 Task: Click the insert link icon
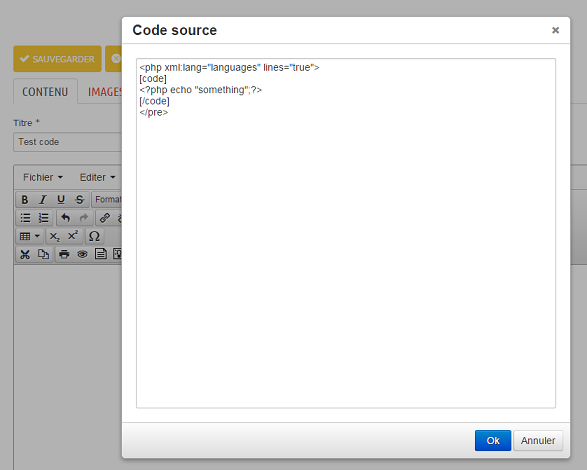(x=105, y=218)
